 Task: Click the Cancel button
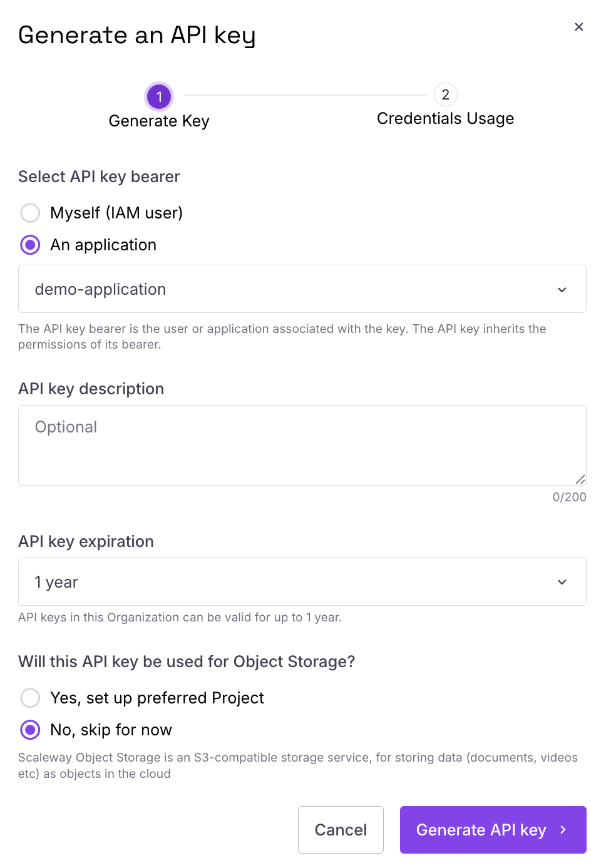(341, 830)
